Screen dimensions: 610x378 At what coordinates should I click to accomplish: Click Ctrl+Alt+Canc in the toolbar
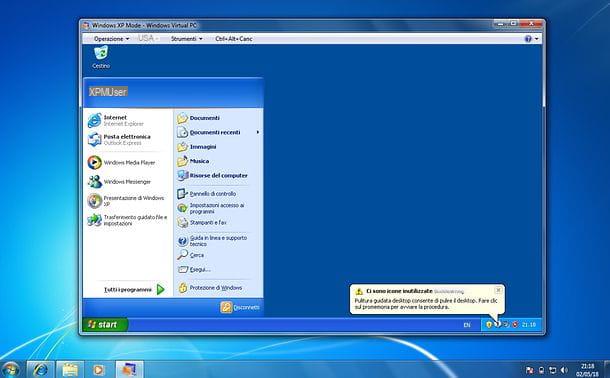tap(234, 39)
